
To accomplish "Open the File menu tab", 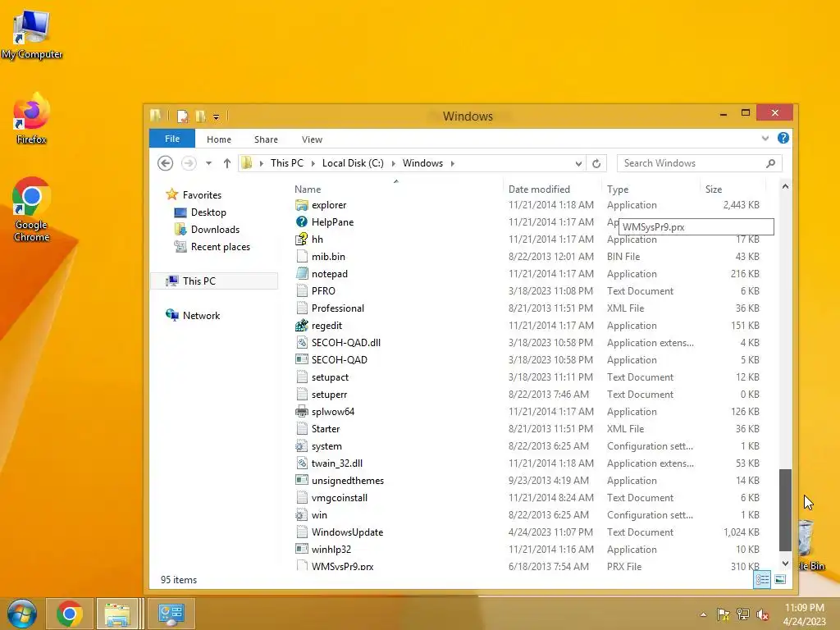I will [x=172, y=139].
